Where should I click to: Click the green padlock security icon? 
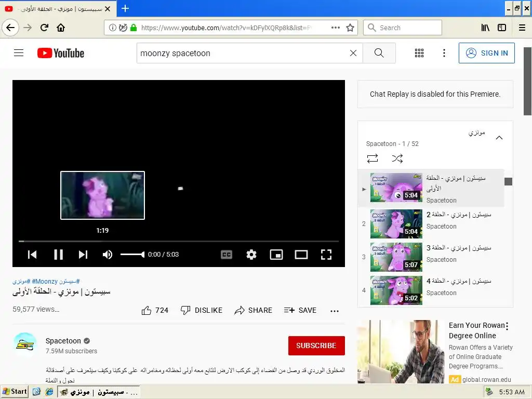point(134,28)
